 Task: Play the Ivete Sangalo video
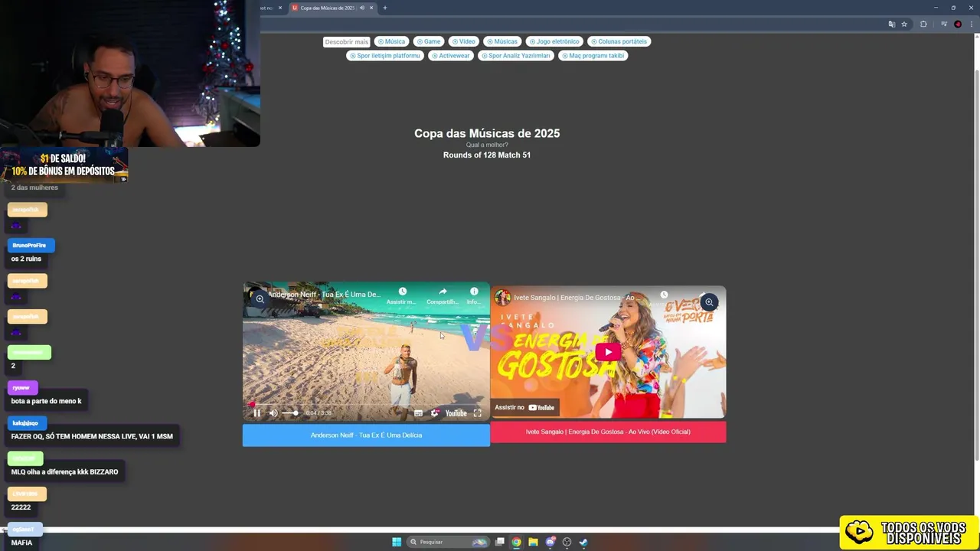[x=608, y=352]
